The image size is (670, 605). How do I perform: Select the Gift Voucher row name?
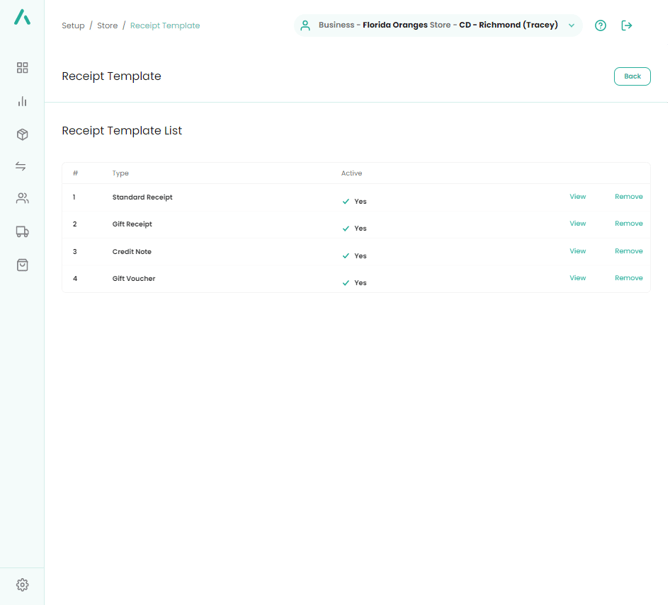tap(134, 279)
